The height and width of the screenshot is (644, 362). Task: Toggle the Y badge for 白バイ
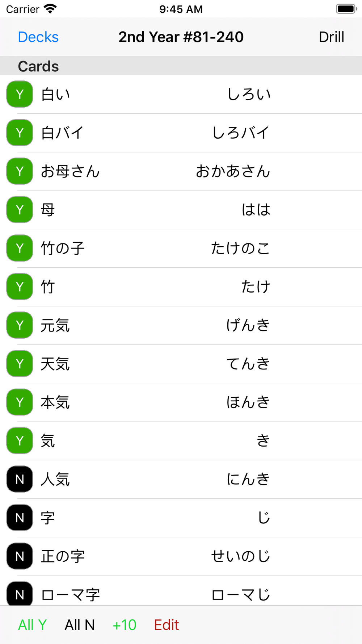coord(20,133)
